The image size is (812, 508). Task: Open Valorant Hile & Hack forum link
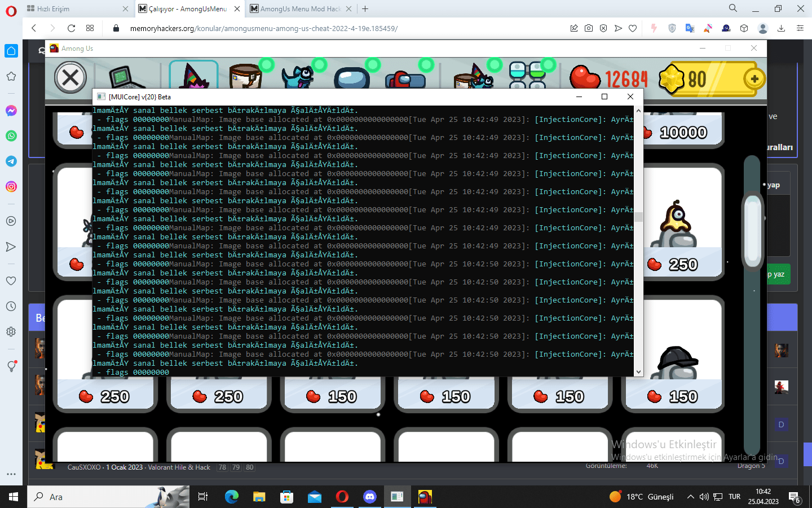point(179,467)
